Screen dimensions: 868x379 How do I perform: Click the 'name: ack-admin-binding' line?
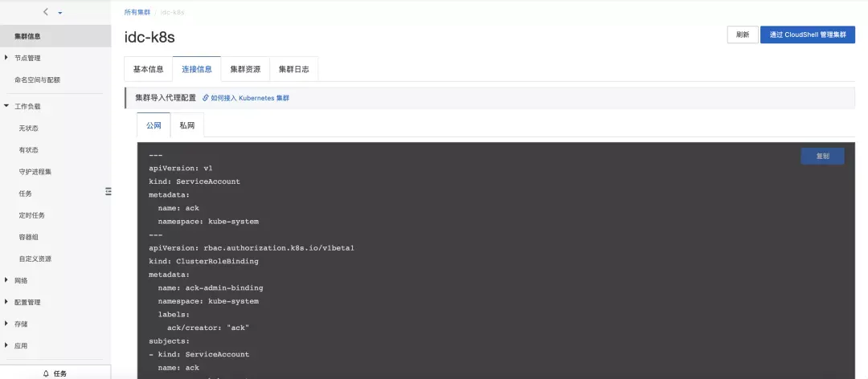click(x=211, y=287)
